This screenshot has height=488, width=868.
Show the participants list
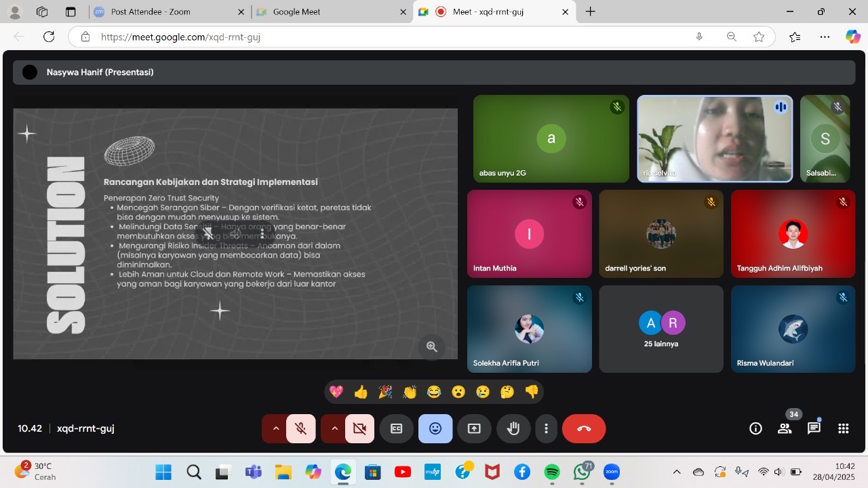(785, 428)
